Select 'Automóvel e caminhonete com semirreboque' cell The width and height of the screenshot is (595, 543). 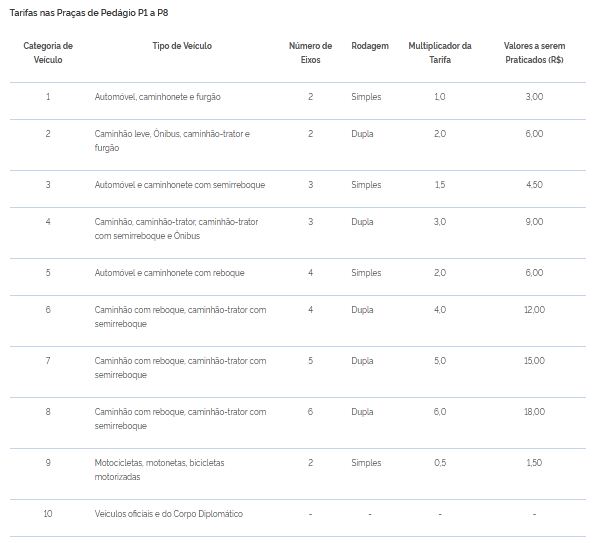(180, 185)
